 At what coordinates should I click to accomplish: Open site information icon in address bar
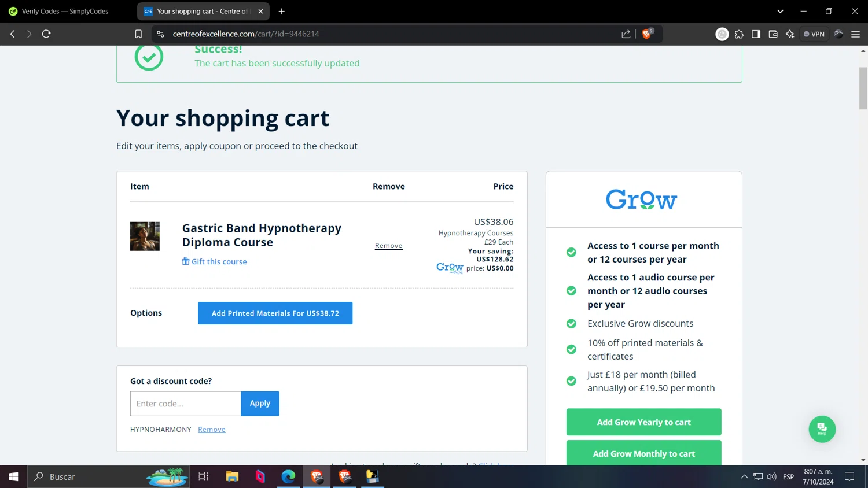coord(160,34)
